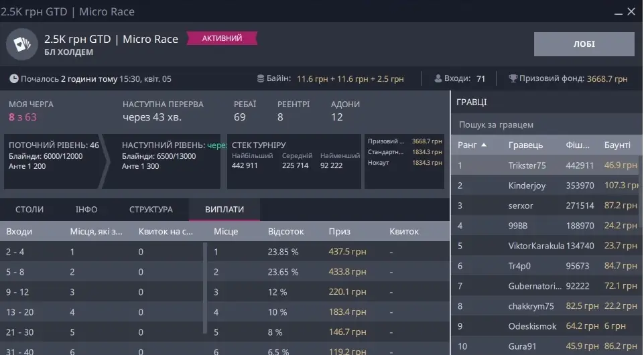Screen dimensions: 644x355
Task: Select player Trikster75 in the list
Action: [527, 165]
